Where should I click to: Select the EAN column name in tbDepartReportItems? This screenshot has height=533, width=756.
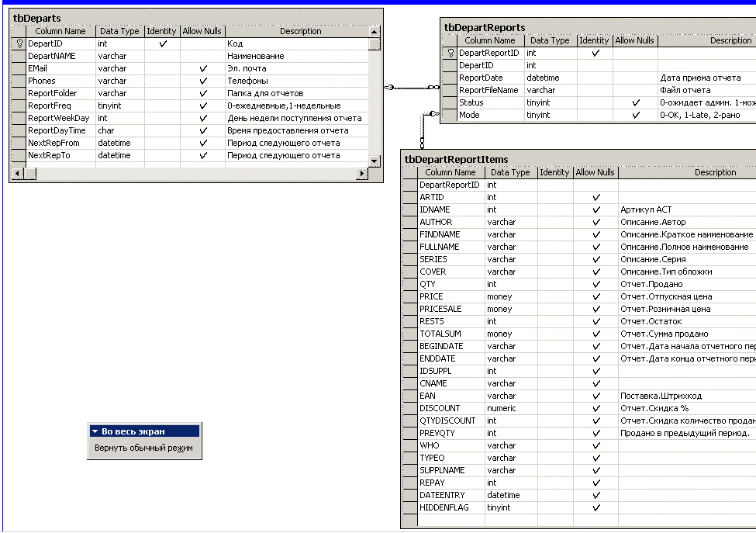click(427, 396)
